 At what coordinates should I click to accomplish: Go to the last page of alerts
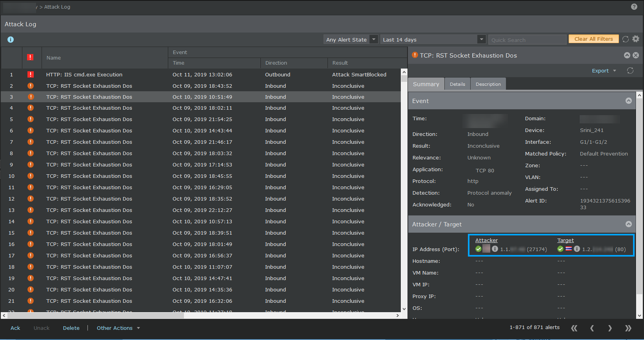click(x=628, y=328)
